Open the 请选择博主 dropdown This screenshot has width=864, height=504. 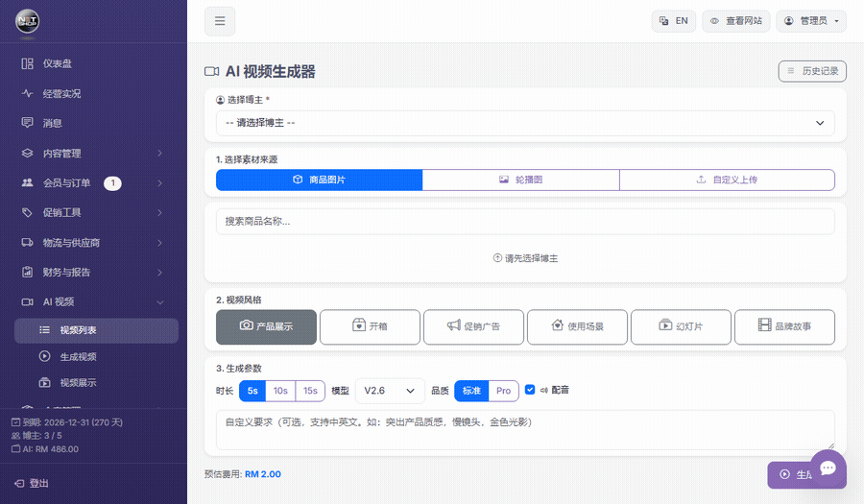pyautogui.click(x=525, y=123)
